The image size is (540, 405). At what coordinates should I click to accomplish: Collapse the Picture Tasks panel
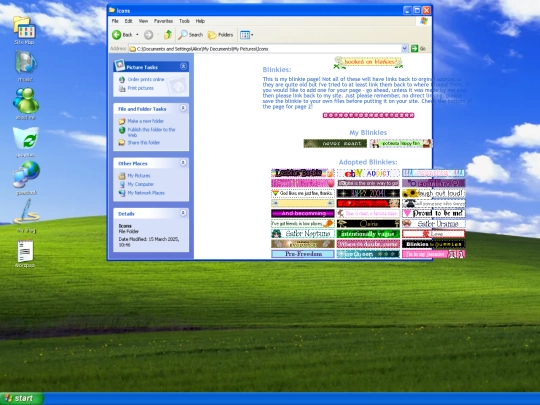pos(183,66)
